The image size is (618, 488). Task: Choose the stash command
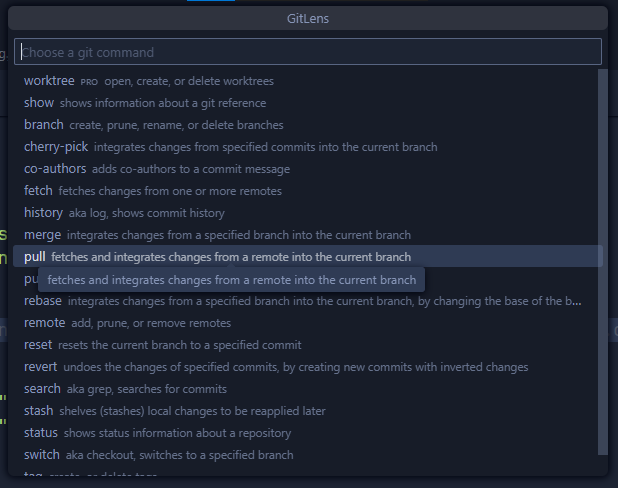[39, 411]
